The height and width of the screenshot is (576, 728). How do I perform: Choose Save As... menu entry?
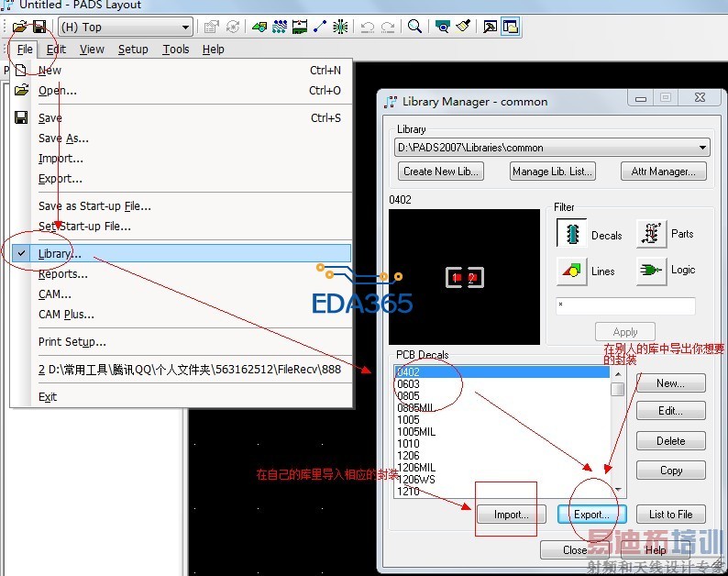[181, 138]
